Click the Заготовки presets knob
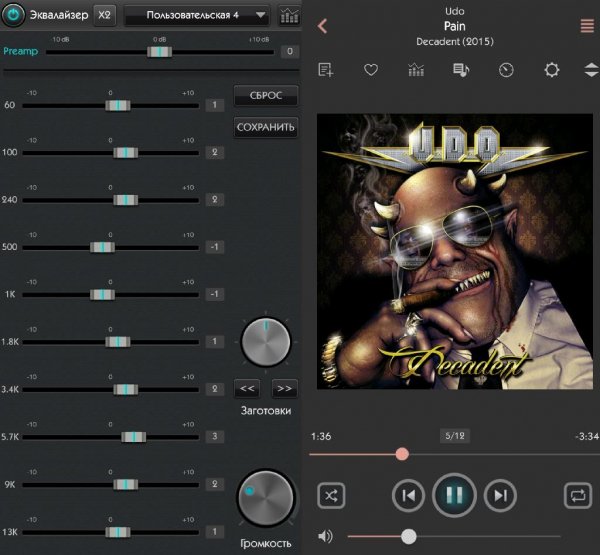The image size is (600, 555). pos(266,342)
